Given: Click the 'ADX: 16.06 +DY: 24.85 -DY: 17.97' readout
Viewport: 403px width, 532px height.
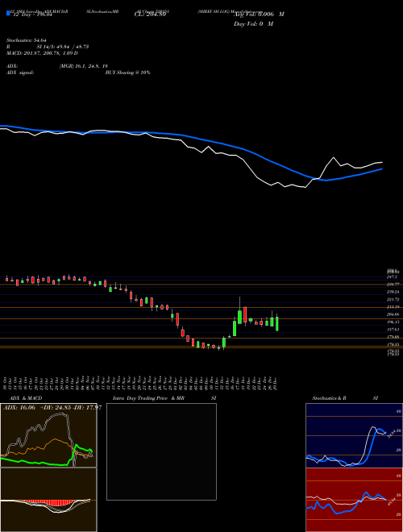Looking at the screenshot, I should tap(52, 408).
